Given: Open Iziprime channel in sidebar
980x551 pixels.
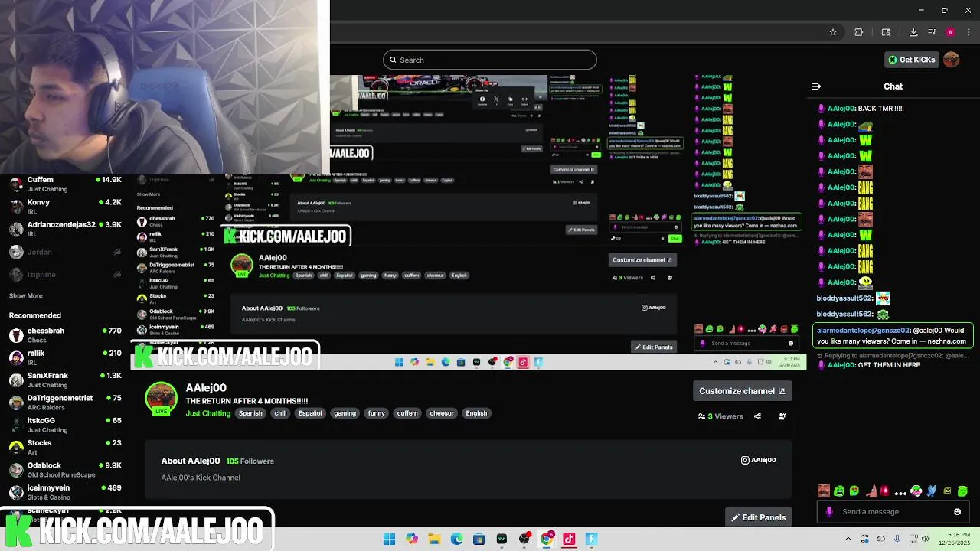Looking at the screenshot, I should [x=65, y=274].
